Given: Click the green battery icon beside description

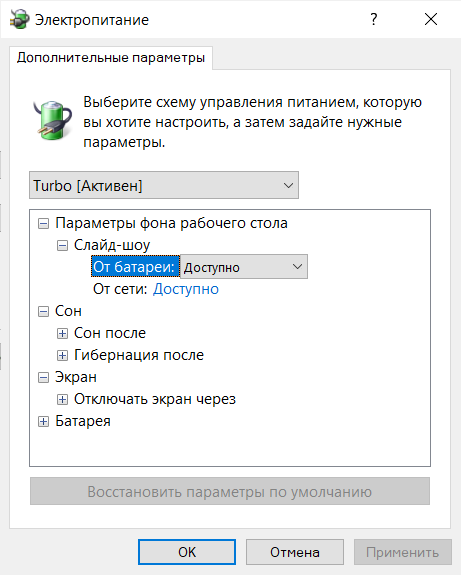Looking at the screenshot, I should pyautogui.click(x=53, y=120).
